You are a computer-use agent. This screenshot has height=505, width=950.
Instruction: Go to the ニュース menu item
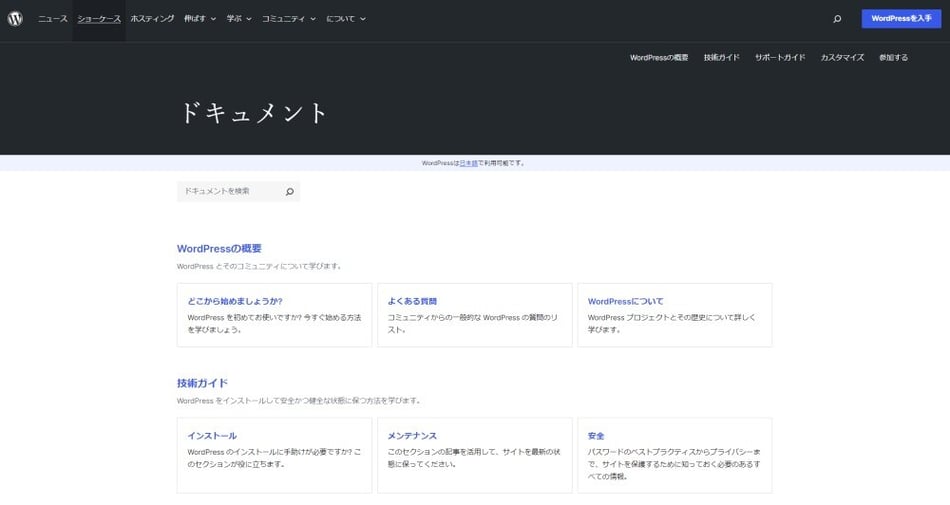point(53,19)
